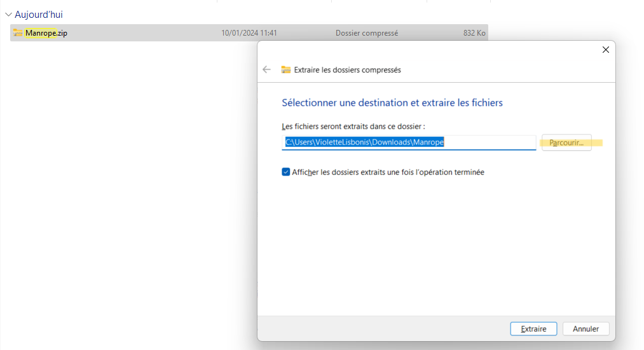Image resolution: width=644 pixels, height=350 pixels.
Task: Click the Sélectionner une destination heading
Action: tap(392, 102)
